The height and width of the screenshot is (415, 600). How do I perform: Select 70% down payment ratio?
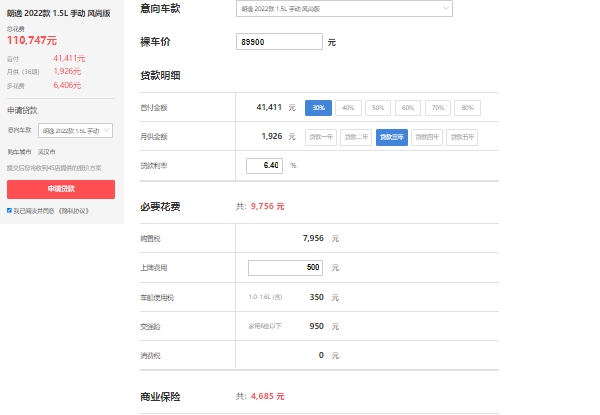pyautogui.click(x=437, y=107)
